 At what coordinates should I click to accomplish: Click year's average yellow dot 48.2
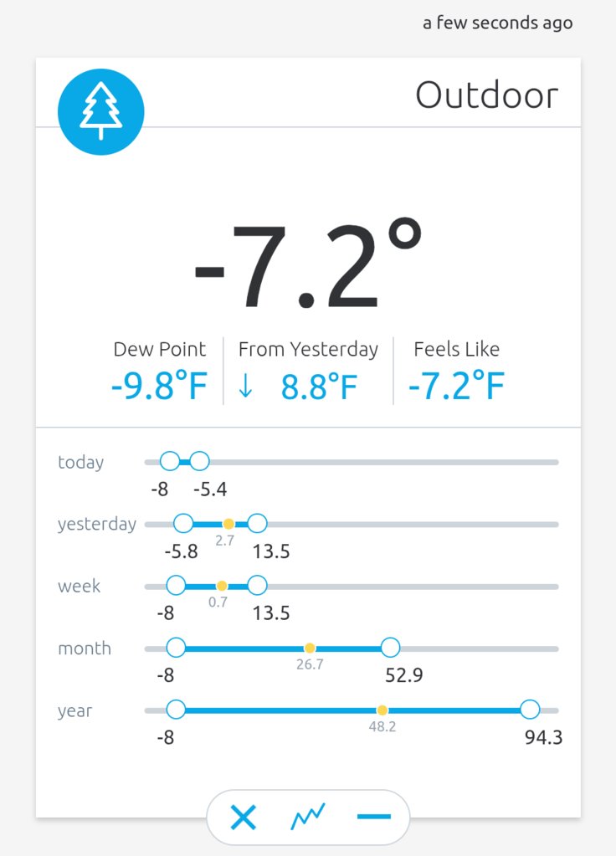point(382,710)
